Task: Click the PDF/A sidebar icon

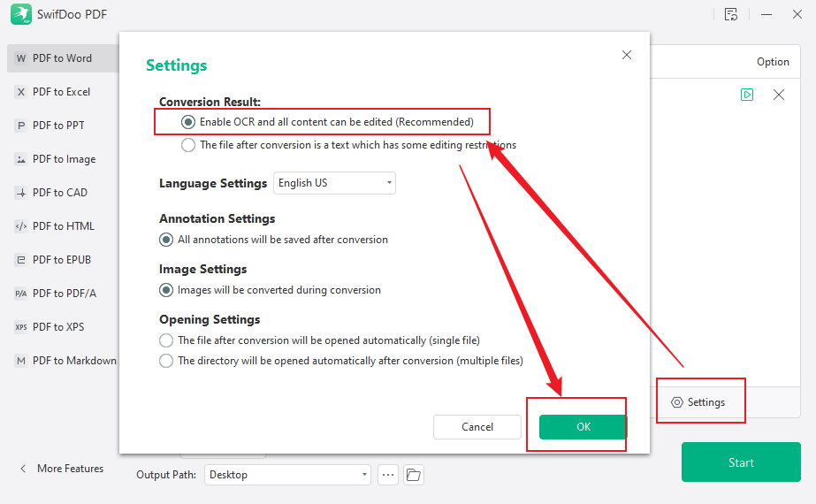Action: [21, 294]
